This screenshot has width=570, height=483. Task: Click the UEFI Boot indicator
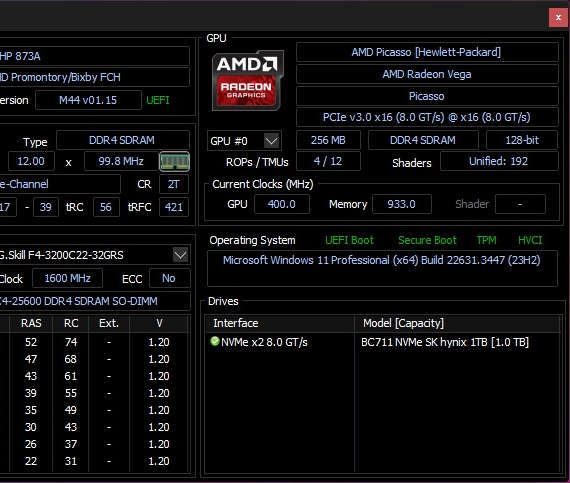pyautogui.click(x=349, y=240)
